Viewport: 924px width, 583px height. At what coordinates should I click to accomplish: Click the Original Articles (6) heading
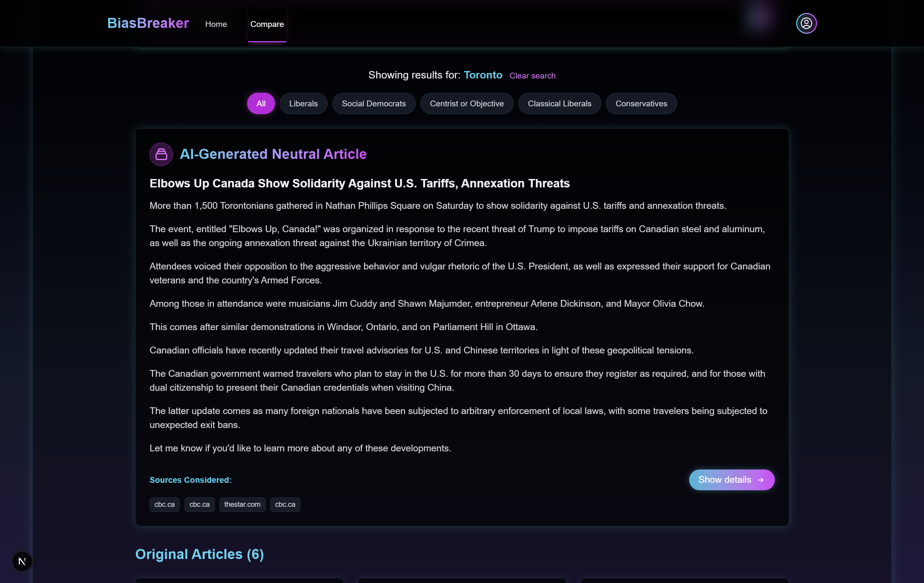(x=199, y=554)
